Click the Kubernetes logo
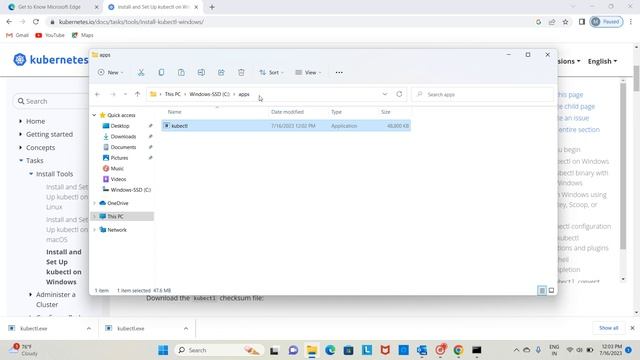The width and height of the screenshot is (640, 360). (51, 60)
